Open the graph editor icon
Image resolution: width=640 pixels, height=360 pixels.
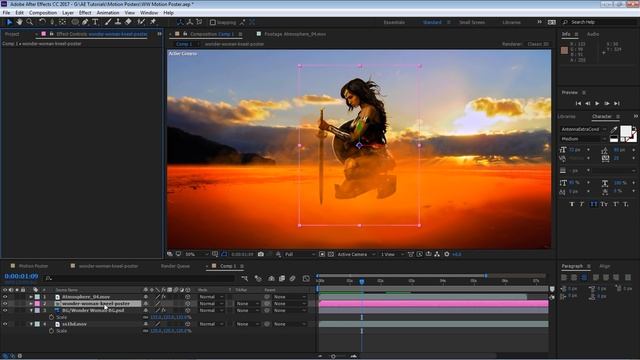pos(306,279)
